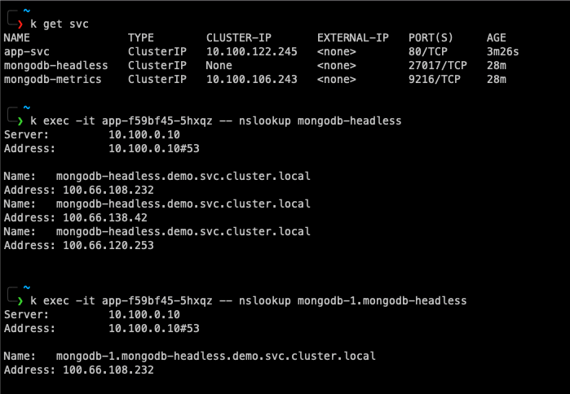Click the last address 100.66.108.232
Image resolution: width=570 pixels, height=394 pixels.
coord(108,370)
